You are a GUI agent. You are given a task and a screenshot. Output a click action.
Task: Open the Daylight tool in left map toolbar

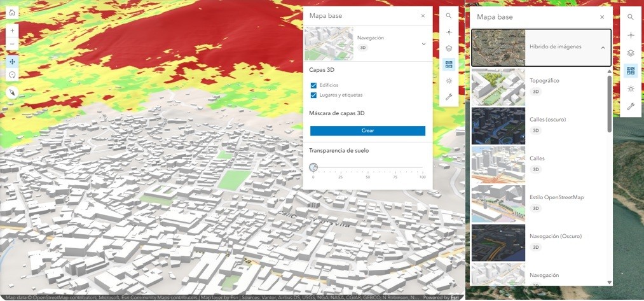tap(449, 81)
